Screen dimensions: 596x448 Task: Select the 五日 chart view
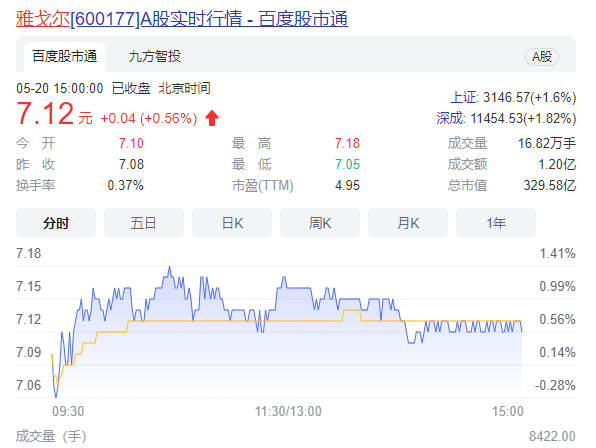tap(144, 223)
